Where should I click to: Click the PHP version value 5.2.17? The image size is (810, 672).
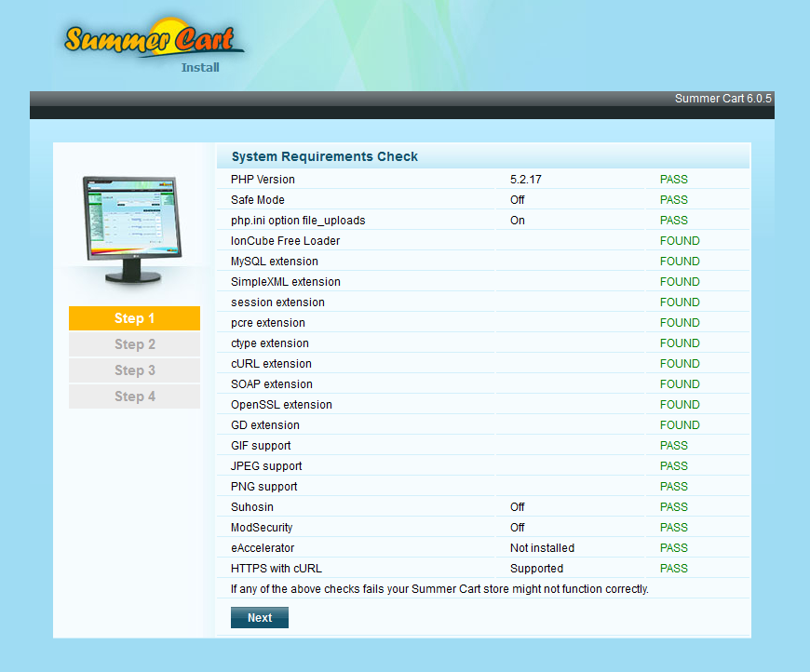tap(525, 180)
